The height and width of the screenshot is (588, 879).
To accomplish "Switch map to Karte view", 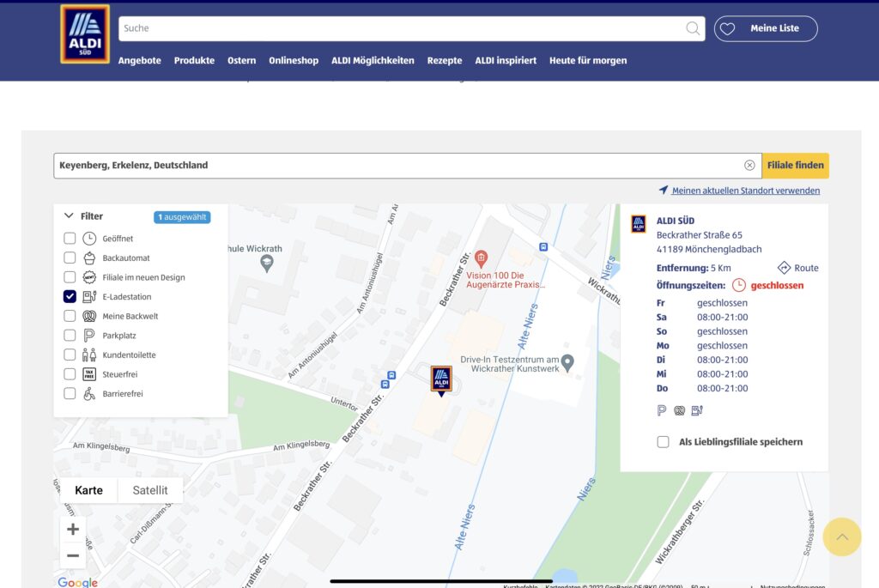I will (x=88, y=490).
